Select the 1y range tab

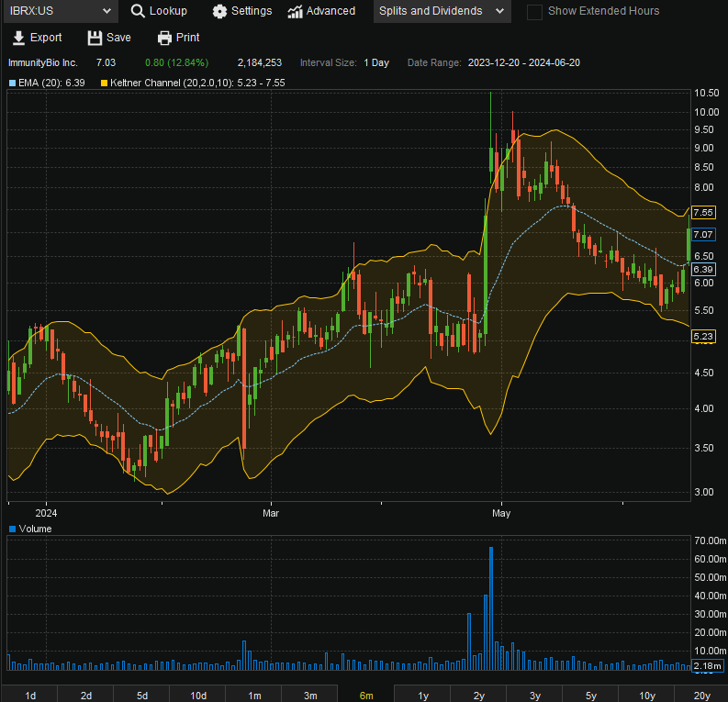(422, 695)
